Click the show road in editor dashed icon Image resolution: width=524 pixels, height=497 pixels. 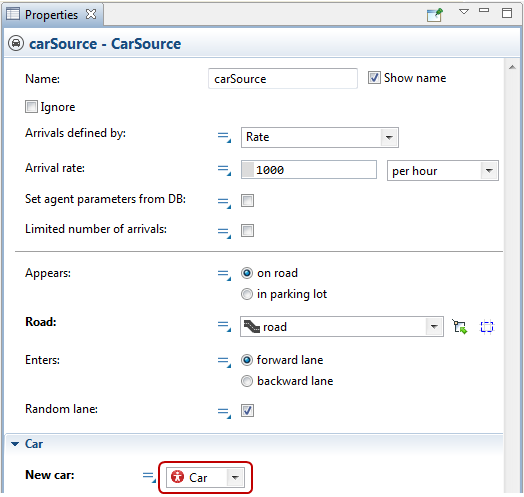487,327
